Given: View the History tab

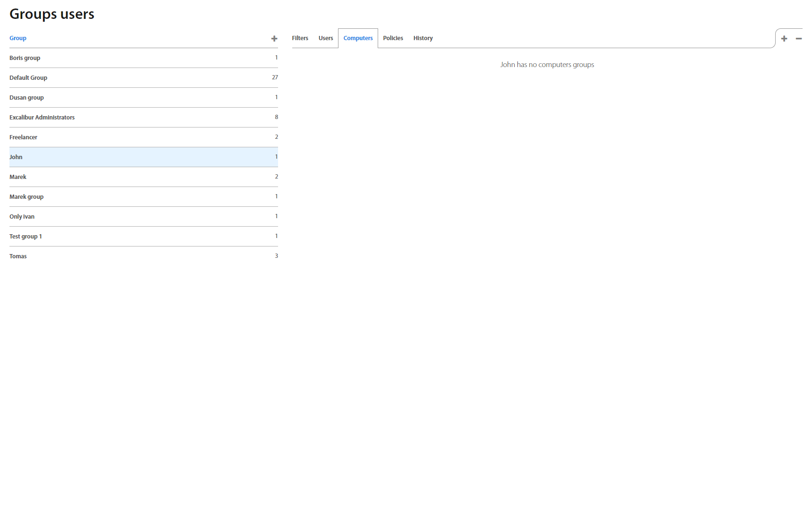Looking at the screenshot, I should pos(423,38).
